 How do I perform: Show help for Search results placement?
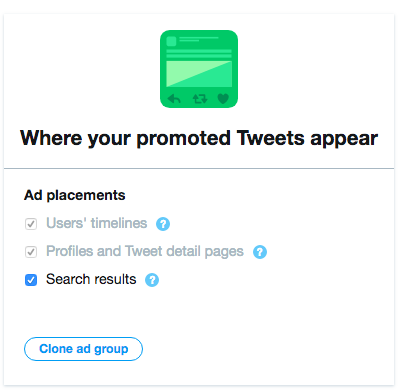pos(152,280)
